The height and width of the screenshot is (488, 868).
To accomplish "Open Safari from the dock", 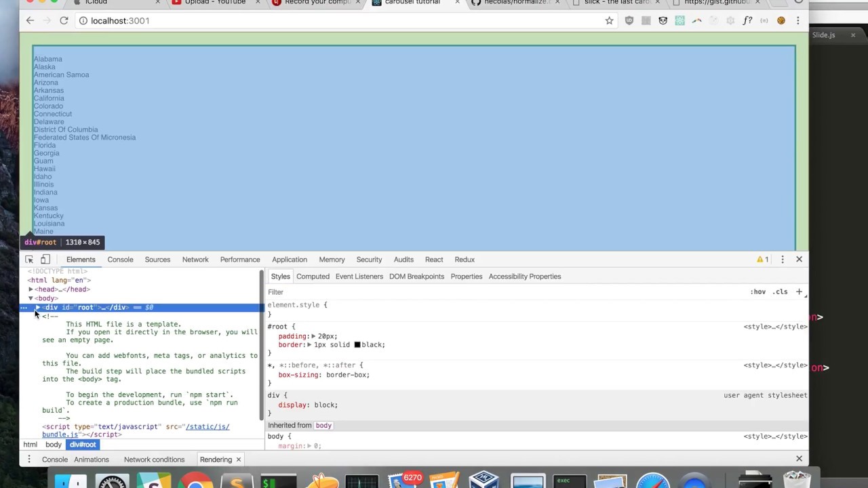I will [652, 480].
